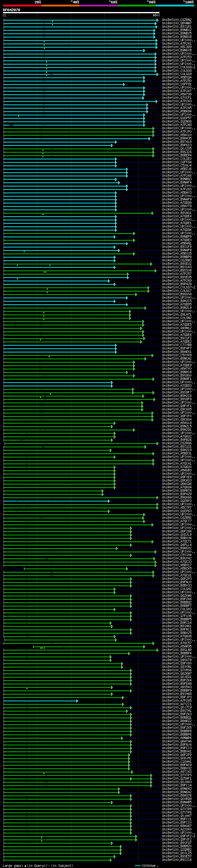Click label UniRef100_A7QCT7

pyautogui.click(x=177, y=521)
